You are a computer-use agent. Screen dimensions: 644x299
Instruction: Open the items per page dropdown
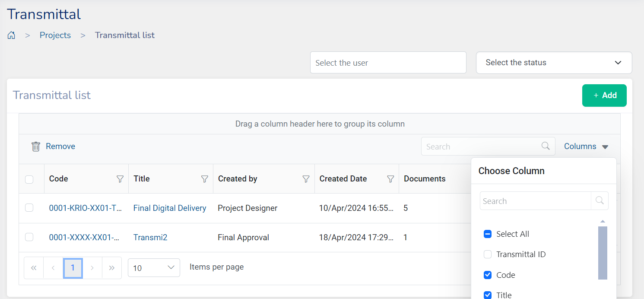coord(154,268)
